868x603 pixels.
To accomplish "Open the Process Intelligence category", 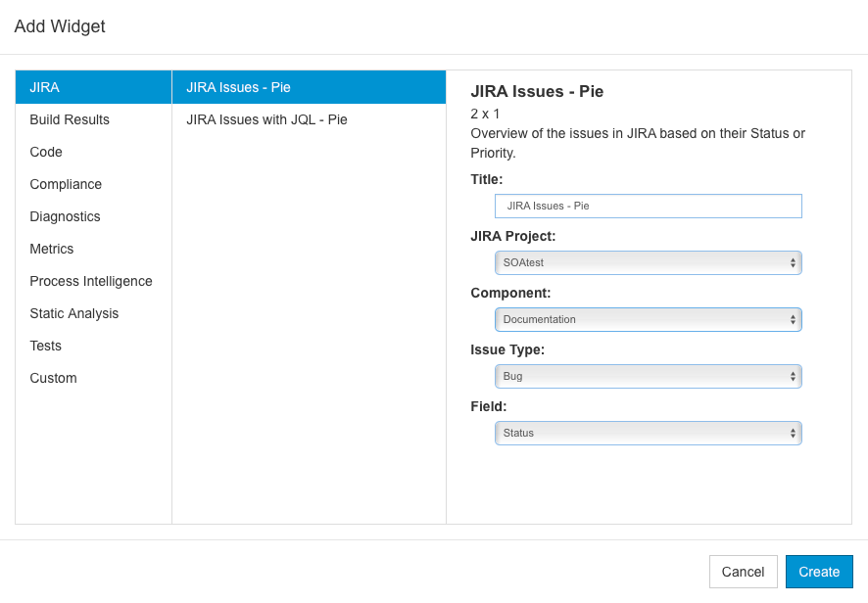I will pos(93,281).
